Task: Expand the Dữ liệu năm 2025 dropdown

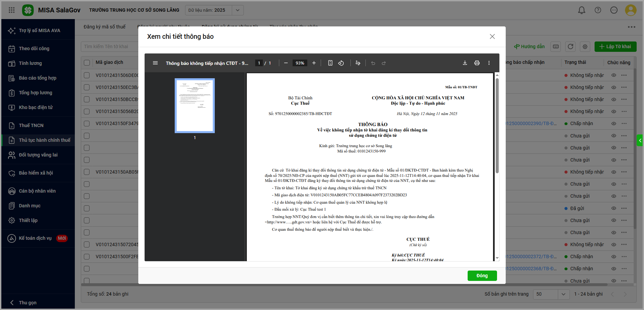Action: pyautogui.click(x=237, y=10)
